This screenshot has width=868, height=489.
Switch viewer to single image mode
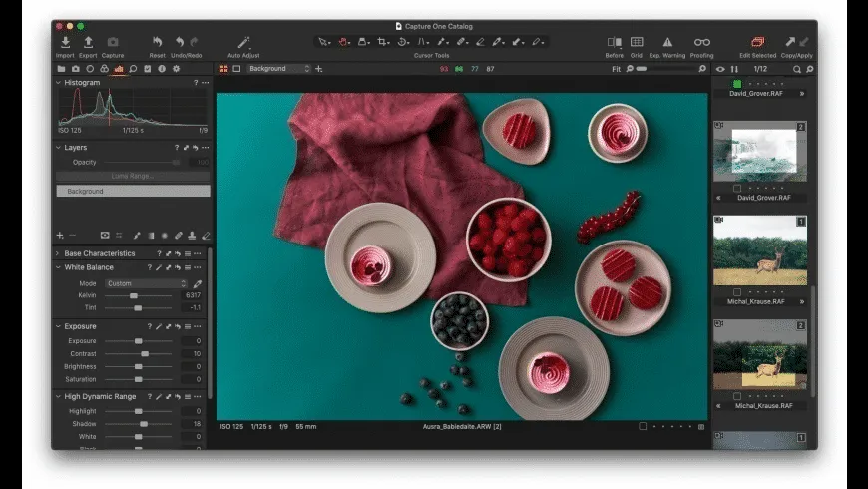coord(236,69)
